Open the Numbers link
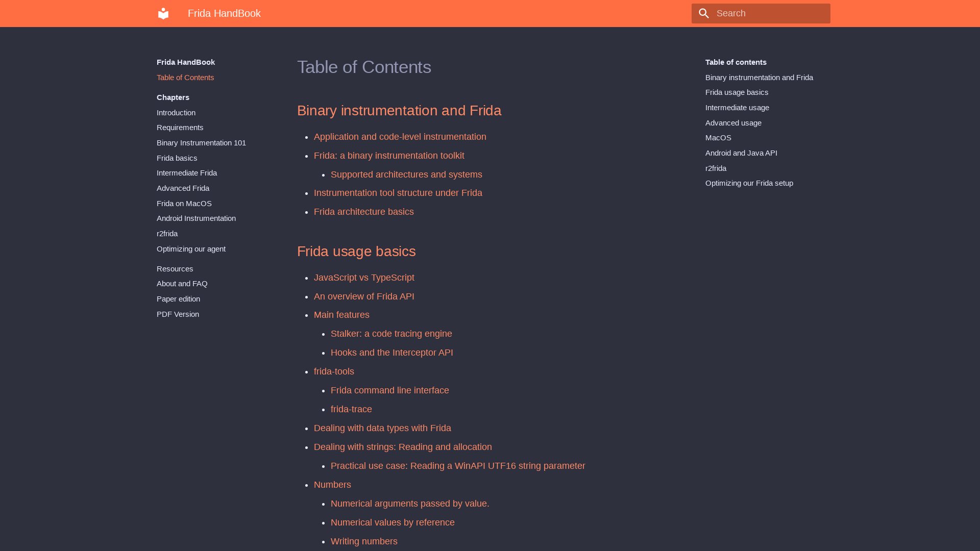980x551 pixels. coord(332,485)
